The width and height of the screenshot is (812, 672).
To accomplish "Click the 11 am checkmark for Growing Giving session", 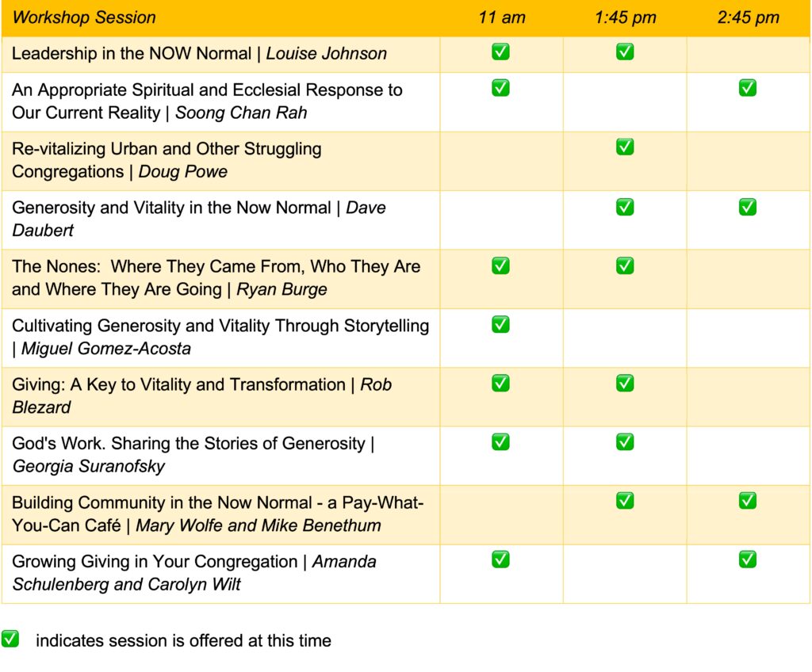I will [x=500, y=559].
